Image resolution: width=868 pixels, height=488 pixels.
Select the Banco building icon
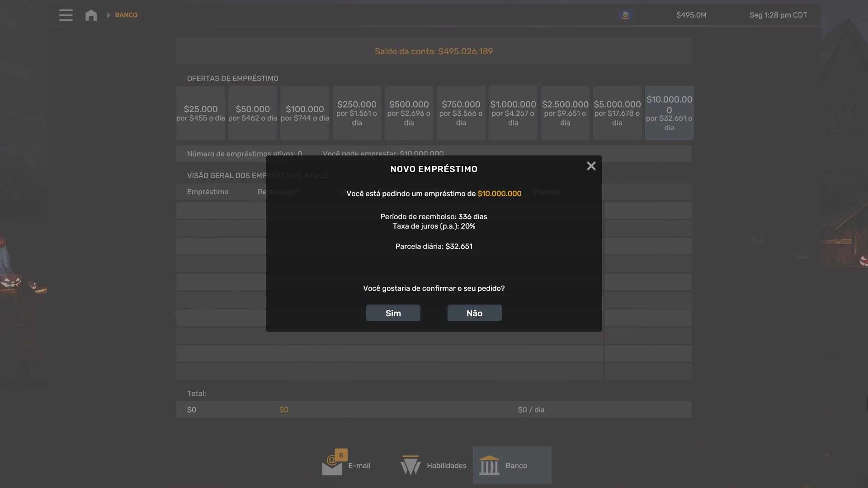[489, 465]
